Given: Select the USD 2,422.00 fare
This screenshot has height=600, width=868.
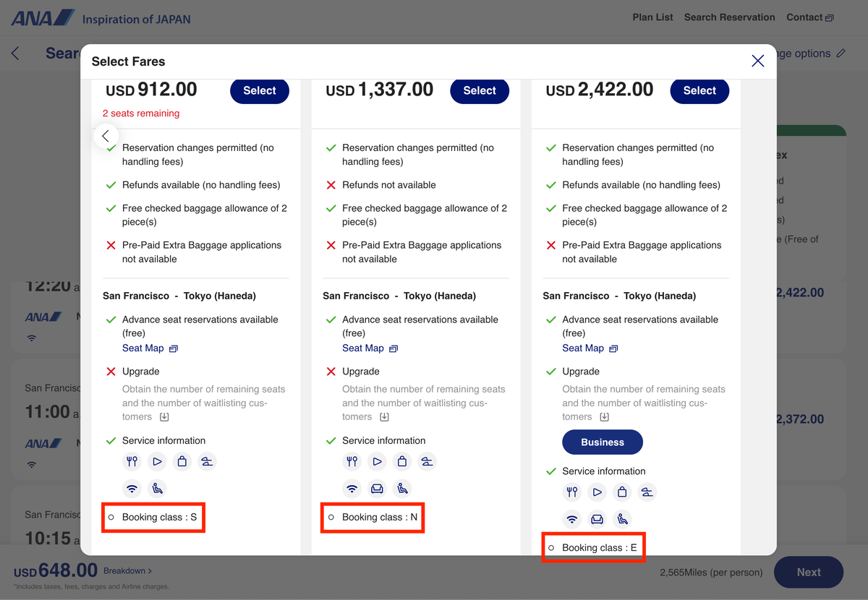Looking at the screenshot, I should (x=699, y=90).
